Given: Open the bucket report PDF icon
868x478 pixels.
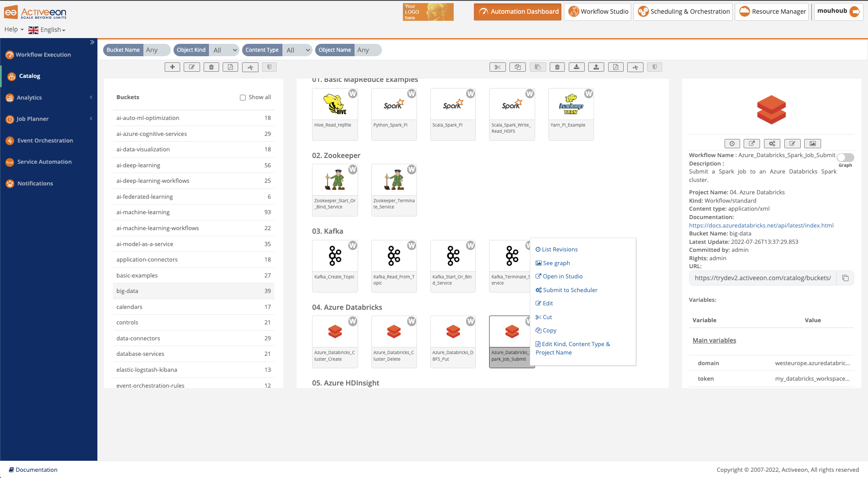Looking at the screenshot, I should [x=230, y=67].
